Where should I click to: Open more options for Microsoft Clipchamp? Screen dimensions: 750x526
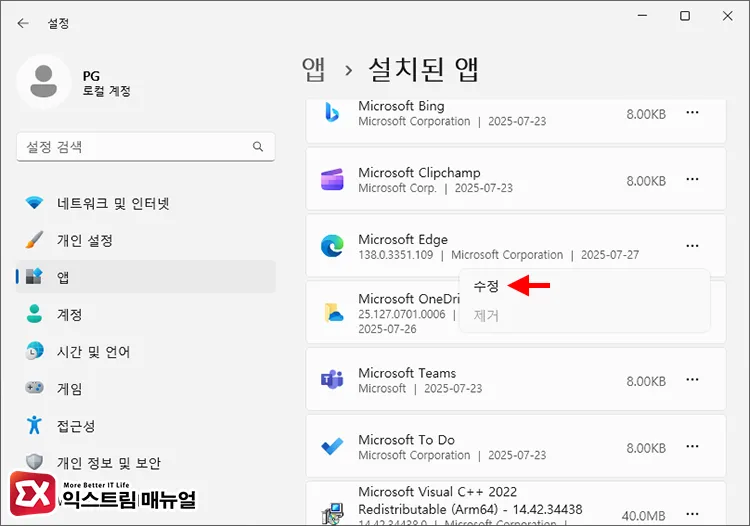coord(692,179)
